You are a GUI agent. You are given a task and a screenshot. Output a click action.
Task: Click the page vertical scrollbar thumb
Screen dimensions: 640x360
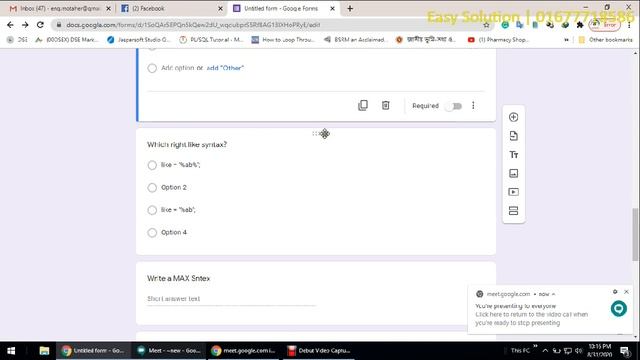[x=635, y=234]
